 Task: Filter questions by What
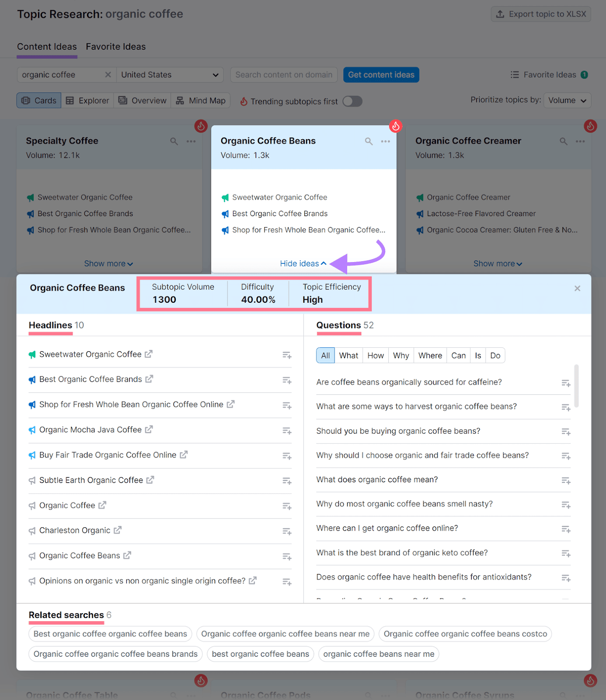[348, 356]
